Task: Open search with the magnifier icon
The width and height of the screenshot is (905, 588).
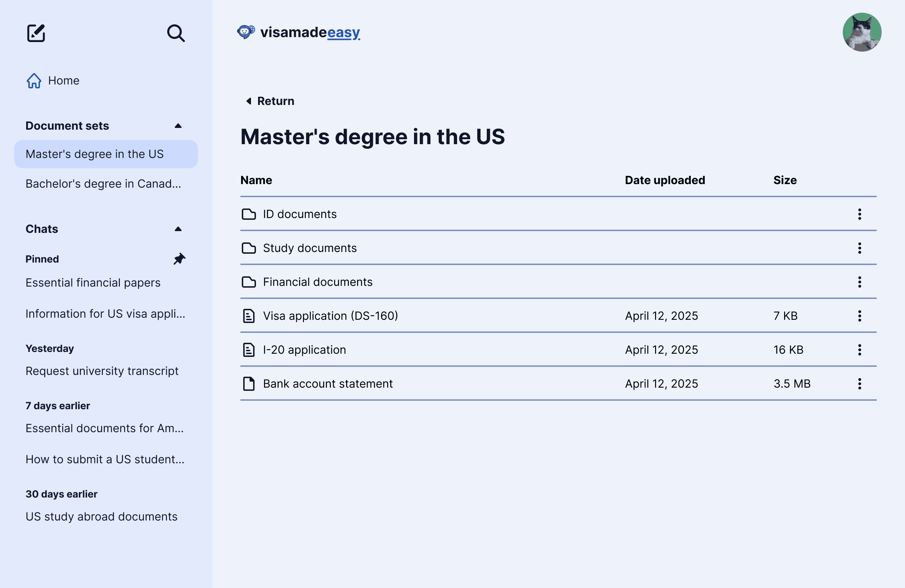Action: click(x=176, y=33)
